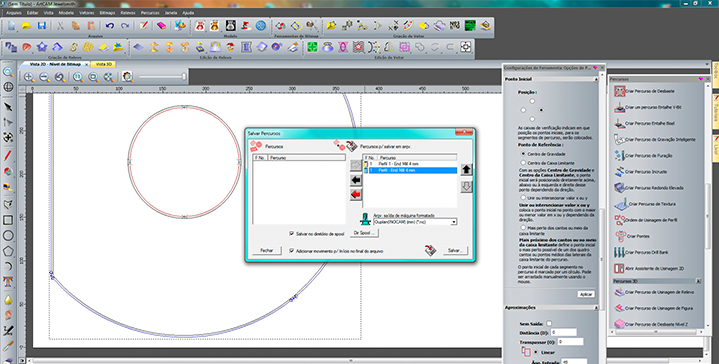Click Ordem de Usinagem de Perfil
Screen dimensions: 719x364
click(646, 220)
